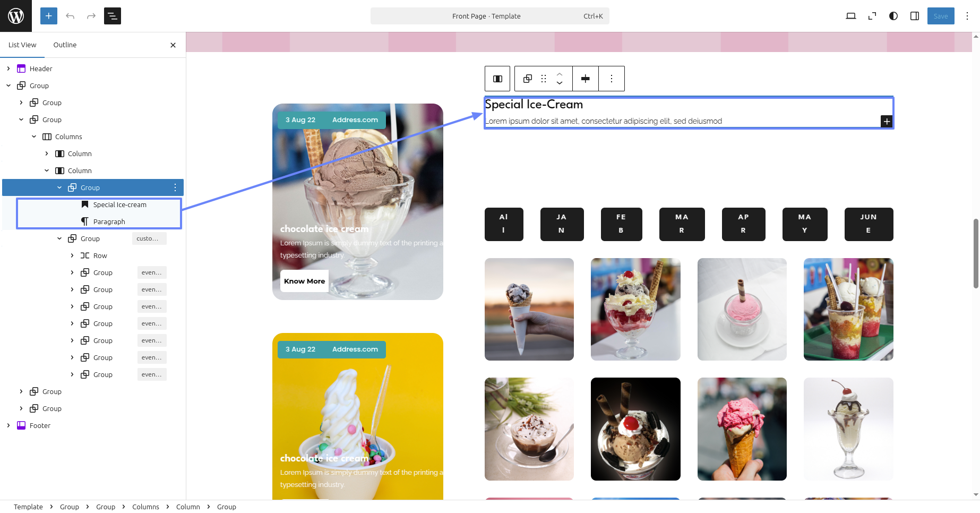Select the MAR month button
Screen dimensions: 980x513
pos(682,224)
